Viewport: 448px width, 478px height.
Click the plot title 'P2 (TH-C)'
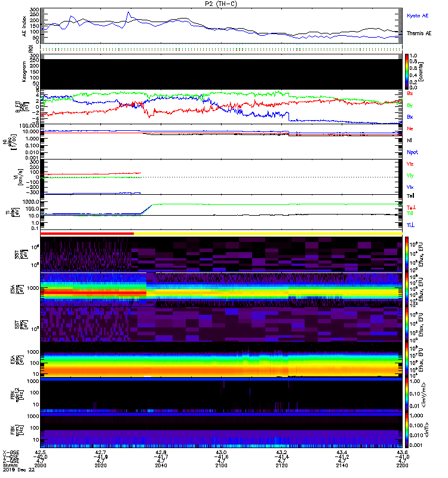click(x=221, y=4)
